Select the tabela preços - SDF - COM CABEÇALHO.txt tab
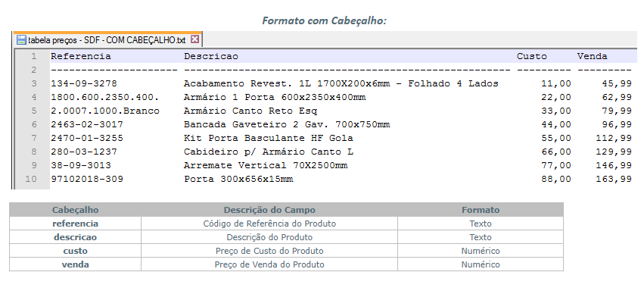 [x=107, y=39]
